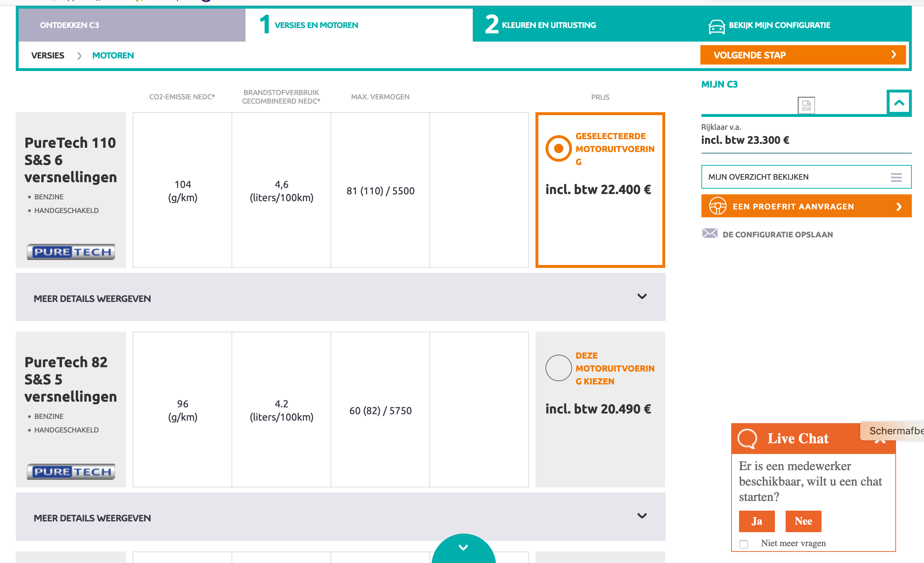Image resolution: width=924 pixels, height=563 pixels.
Task: Click the teal down arrow to load more engines
Action: (x=463, y=548)
